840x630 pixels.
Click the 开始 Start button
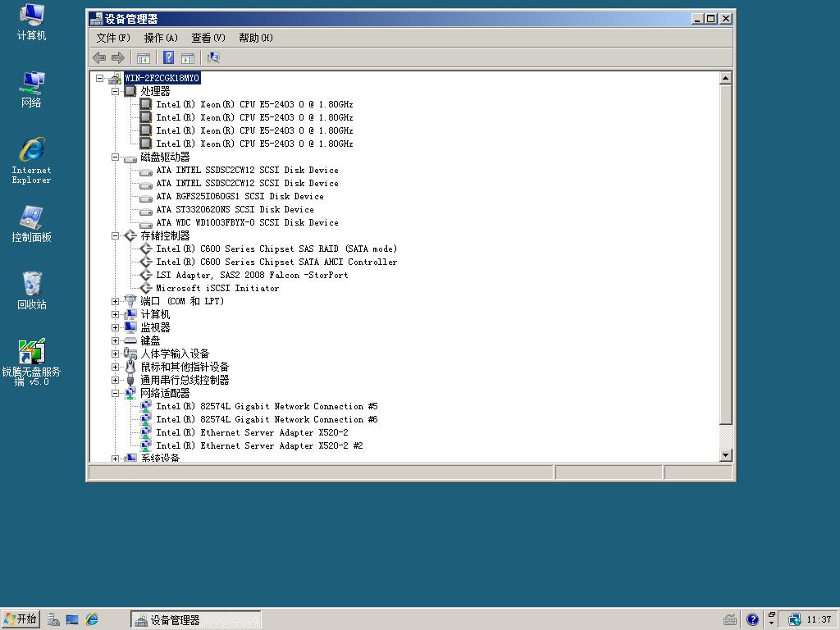[21, 619]
